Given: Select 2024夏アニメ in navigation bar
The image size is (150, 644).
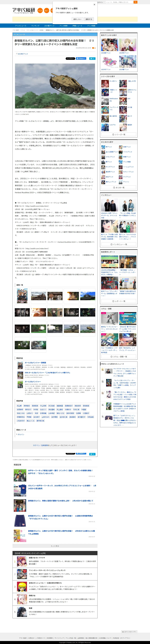Looking at the screenshot, I should point(49,26).
